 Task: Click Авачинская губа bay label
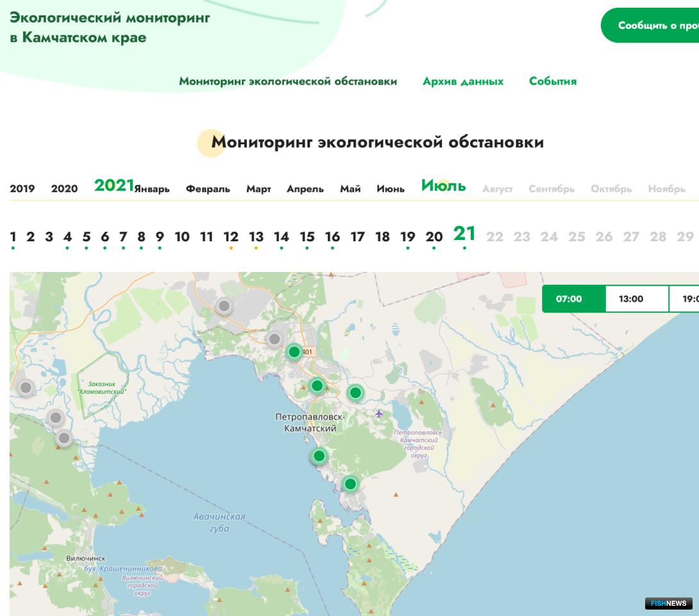pyautogui.click(x=219, y=522)
